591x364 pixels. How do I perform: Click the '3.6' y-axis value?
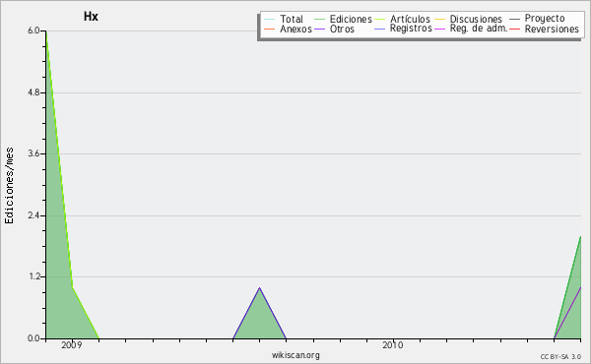tap(33, 153)
